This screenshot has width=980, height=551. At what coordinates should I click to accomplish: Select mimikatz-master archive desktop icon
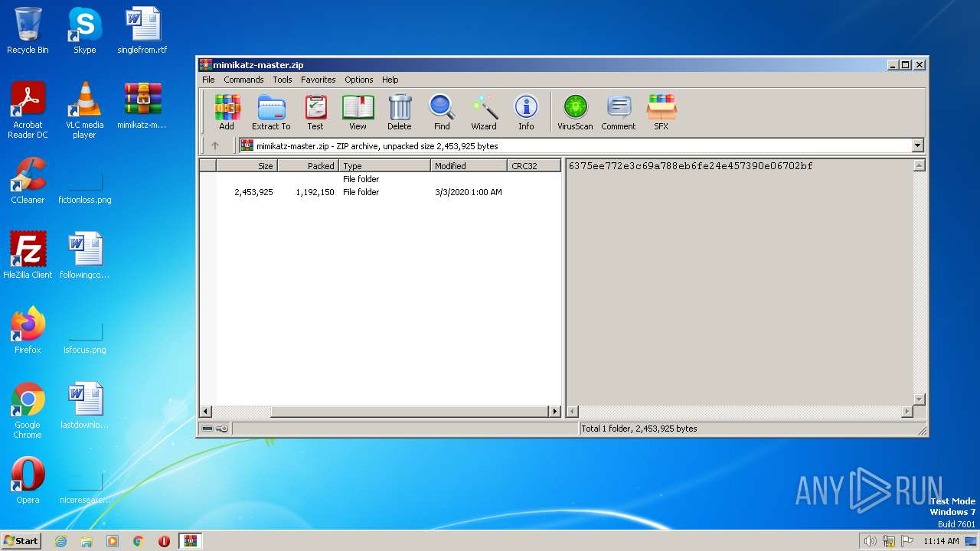(142, 106)
